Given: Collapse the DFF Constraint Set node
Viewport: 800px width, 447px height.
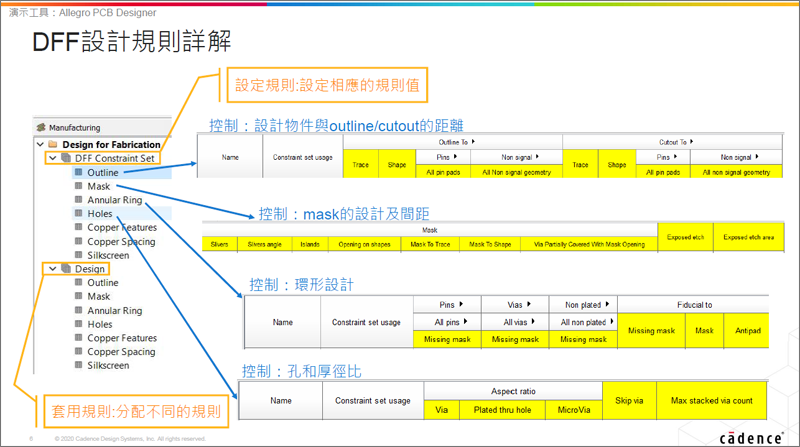Looking at the screenshot, I should 53,158.
